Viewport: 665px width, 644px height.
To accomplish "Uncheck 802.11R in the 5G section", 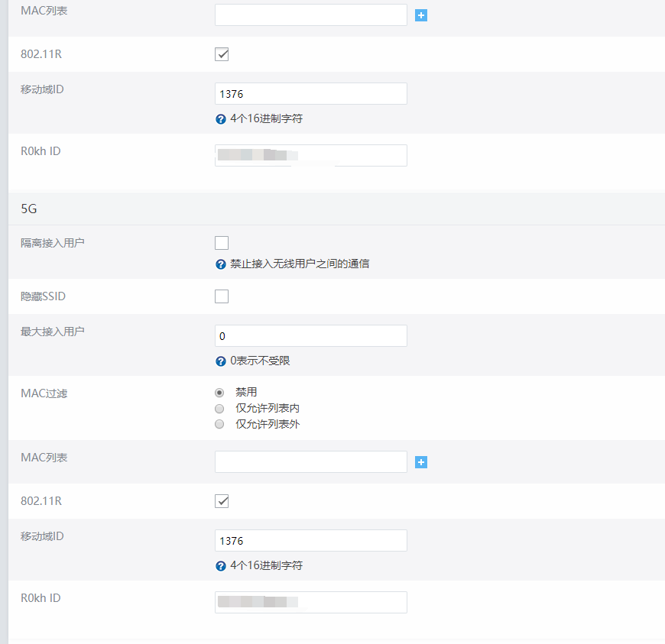I will (222, 501).
